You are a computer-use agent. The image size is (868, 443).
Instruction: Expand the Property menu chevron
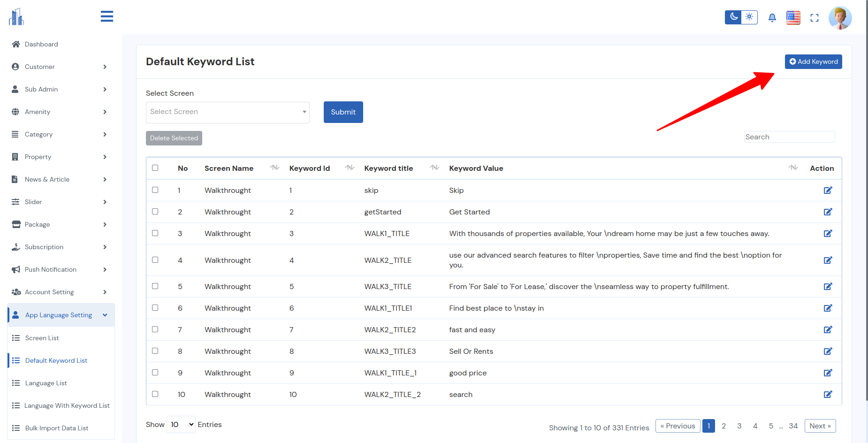tap(105, 157)
